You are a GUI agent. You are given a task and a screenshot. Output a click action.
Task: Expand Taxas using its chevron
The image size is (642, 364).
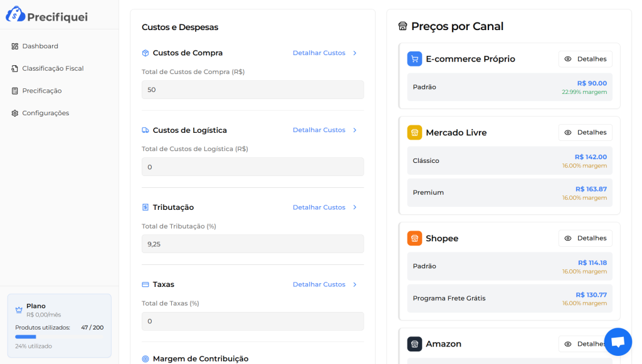coord(355,284)
